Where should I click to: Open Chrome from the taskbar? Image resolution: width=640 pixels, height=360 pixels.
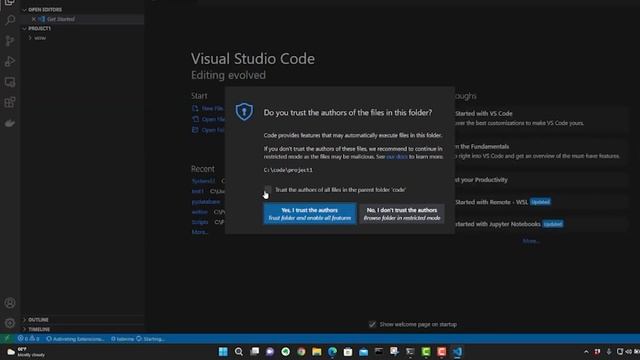(301, 351)
